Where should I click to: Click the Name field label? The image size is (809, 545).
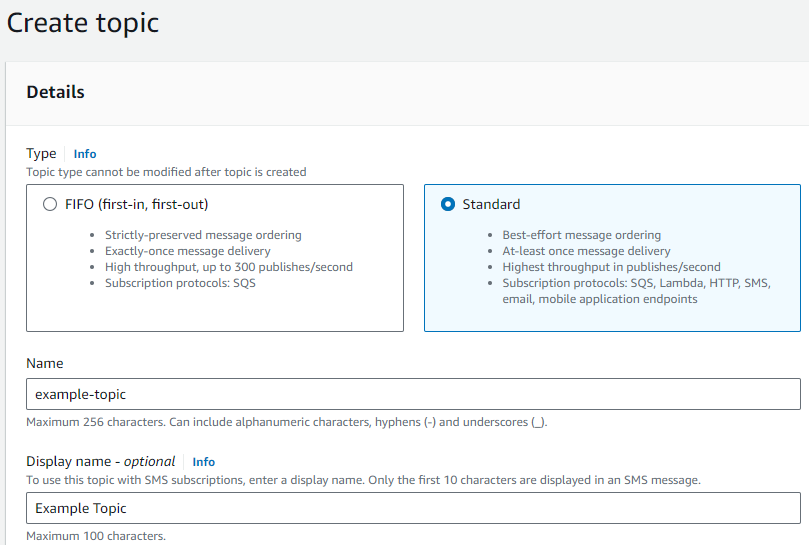(45, 364)
